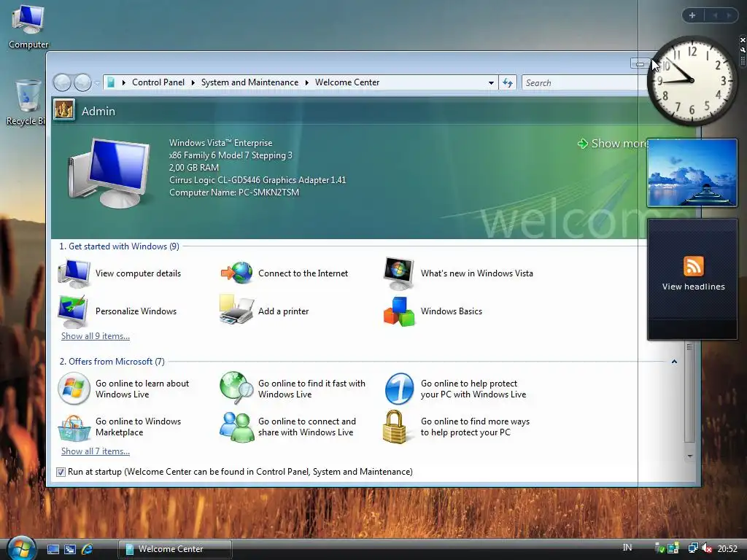This screenshot has height=560, width=747.
Task: Click the Connect to the Internet globe icon
Action: (x=237, y=273)
